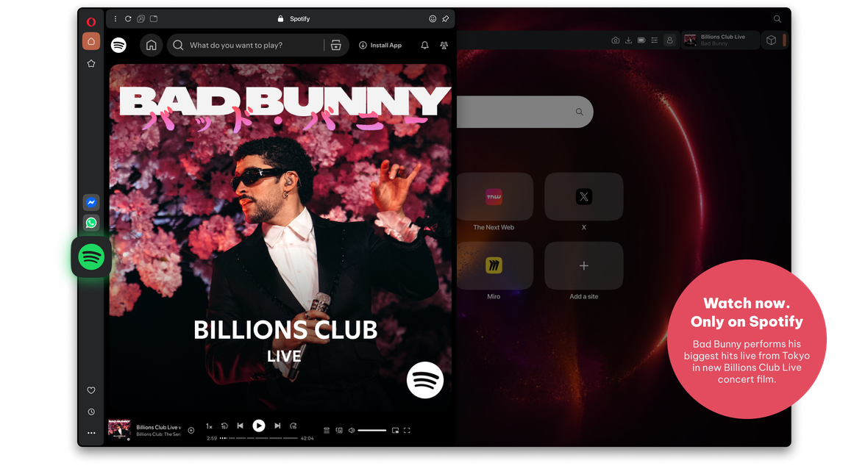Open the heart pinboards icon in sidebar
868x466 pixels.
coord(91,390)
